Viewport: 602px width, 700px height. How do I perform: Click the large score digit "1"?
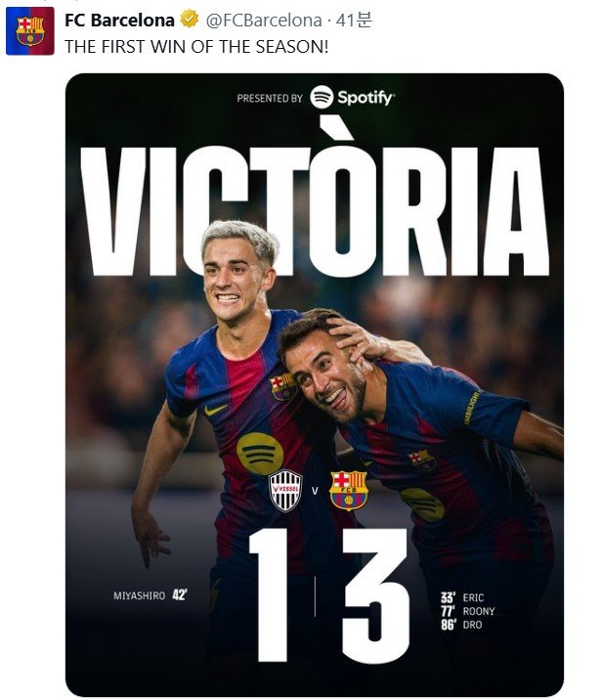266,593
